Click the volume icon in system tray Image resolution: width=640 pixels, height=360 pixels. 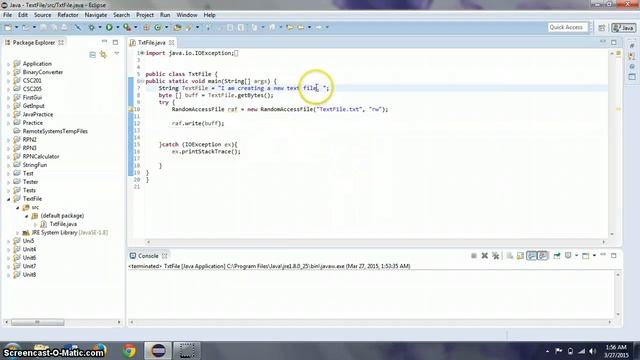(593, 351)
